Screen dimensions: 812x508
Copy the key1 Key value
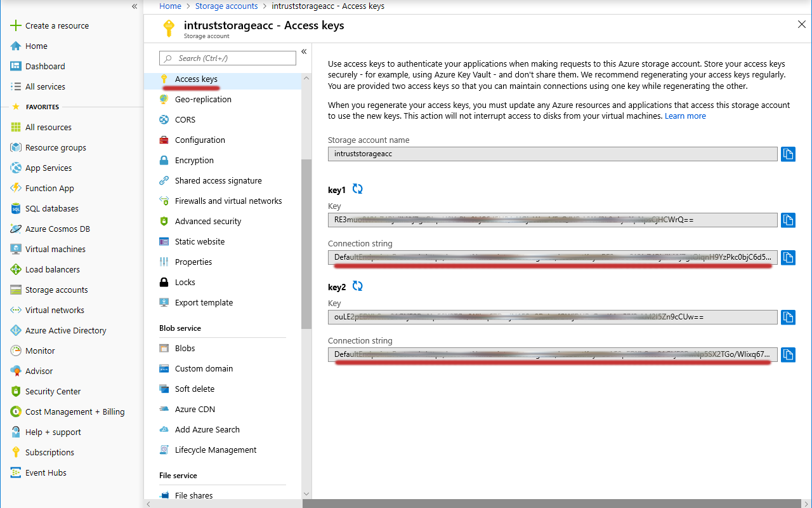(788, 220)
